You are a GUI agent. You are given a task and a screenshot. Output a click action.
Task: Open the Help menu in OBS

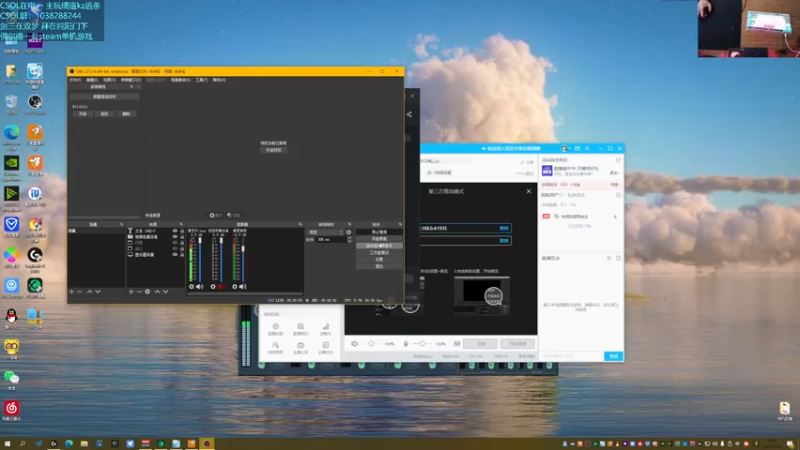coord(219,80)
